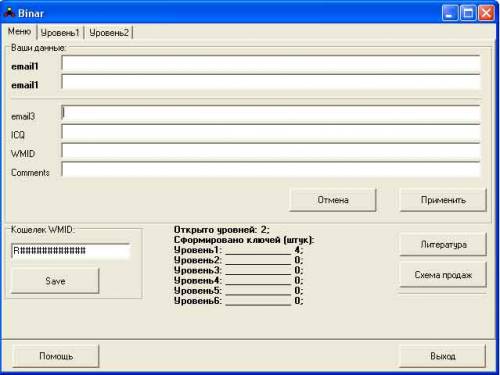500x375 pixels.
Task: Click the Comments input field
Action: tap(271, 169)
